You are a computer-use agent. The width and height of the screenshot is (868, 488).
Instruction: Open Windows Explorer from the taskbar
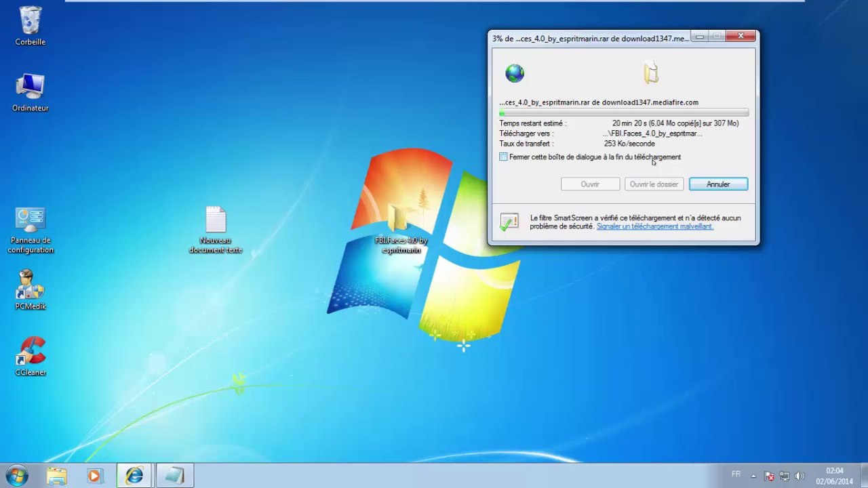[x=57, y=476]
